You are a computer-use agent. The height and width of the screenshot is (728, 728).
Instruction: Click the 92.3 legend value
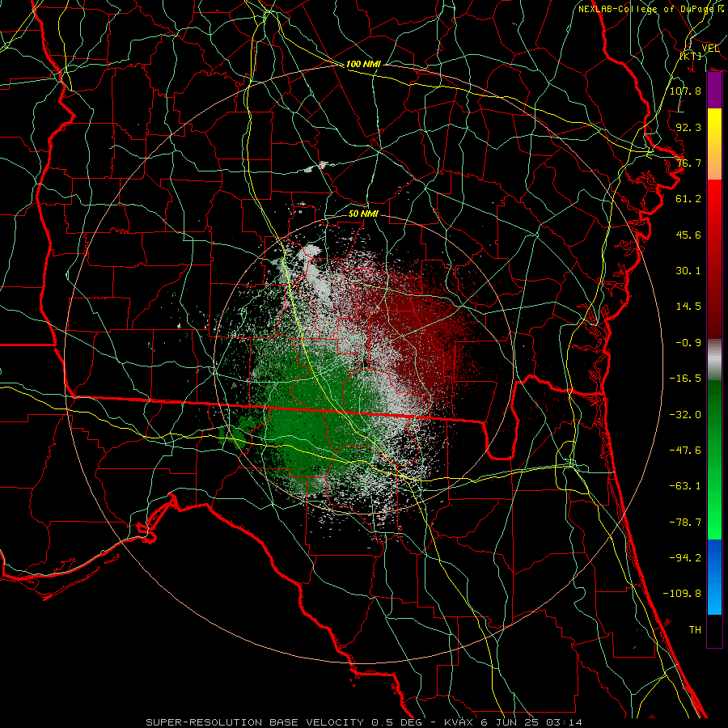(x=688, y=127)
